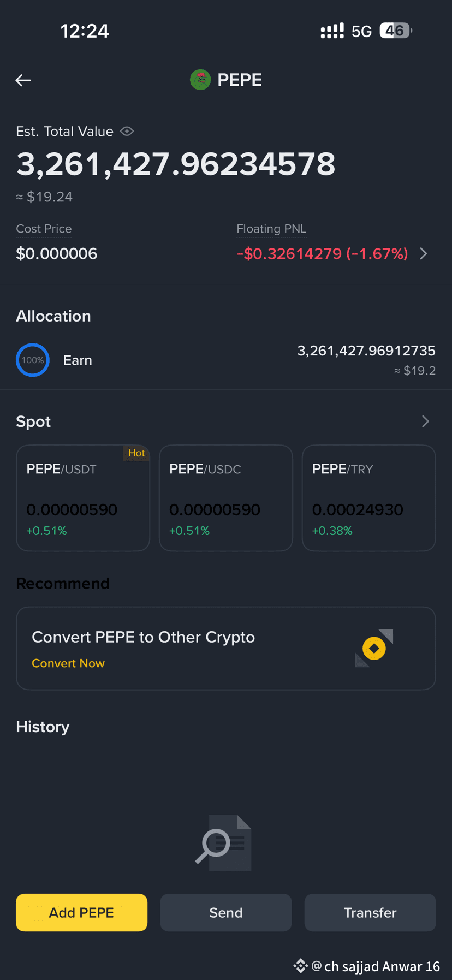Image resolution: width=452 pixels, height=980 pixels.
Task: Click the Earn allocation ring icon
Action: click(x=33, y=360)
